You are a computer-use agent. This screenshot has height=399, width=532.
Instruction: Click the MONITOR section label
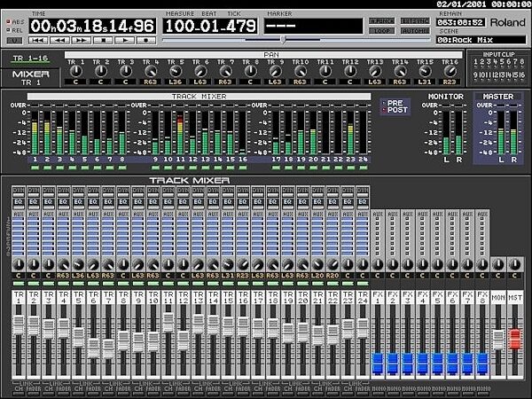point(446,97)
